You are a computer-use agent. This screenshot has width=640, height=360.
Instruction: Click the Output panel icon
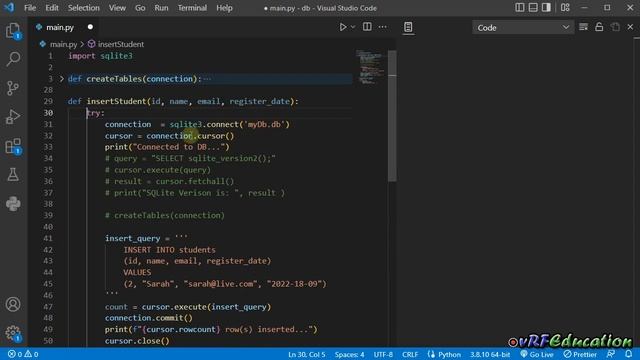(x=408, y=27)
